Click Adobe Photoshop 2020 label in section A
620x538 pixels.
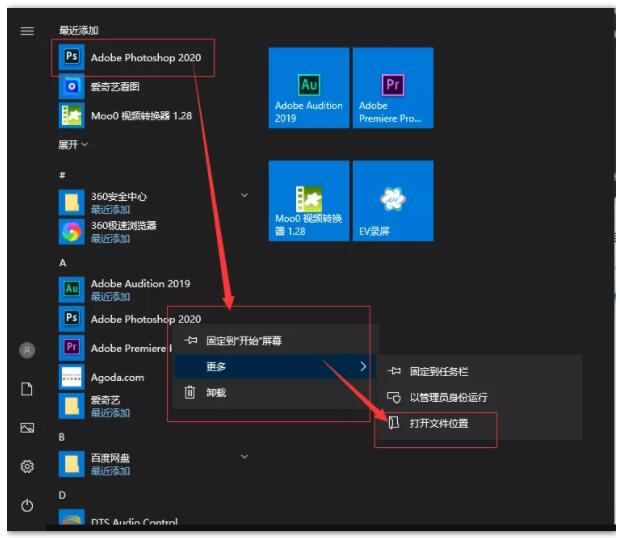point(146,319)
